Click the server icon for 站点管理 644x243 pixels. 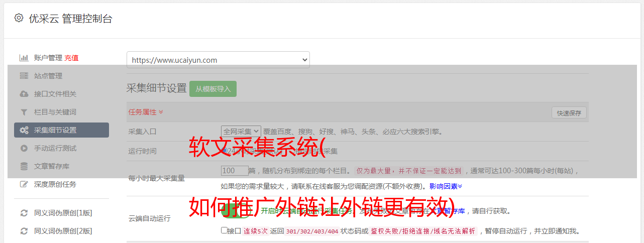click(24, 76)
